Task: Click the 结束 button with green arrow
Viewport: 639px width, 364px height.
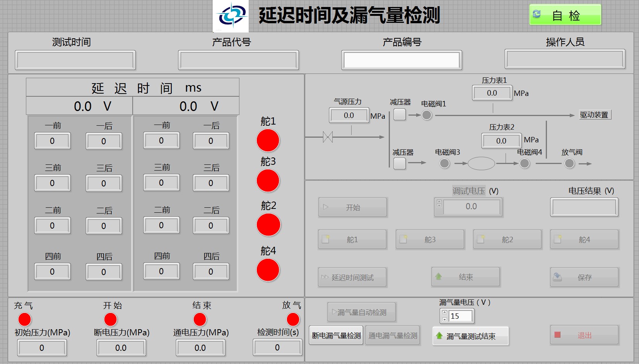Action: click(466, 277)
